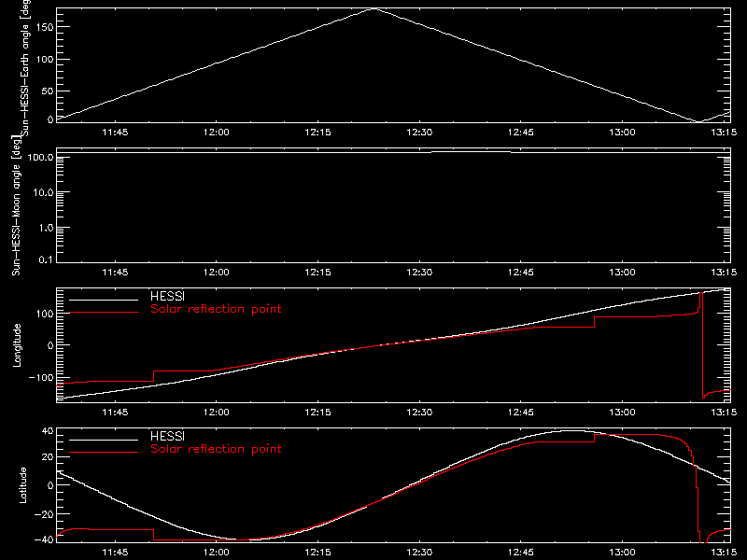The height and width of the screenshot is (560, 747).
Task: Click the -40 tick on Latitude axis
Action: (44, 540)
